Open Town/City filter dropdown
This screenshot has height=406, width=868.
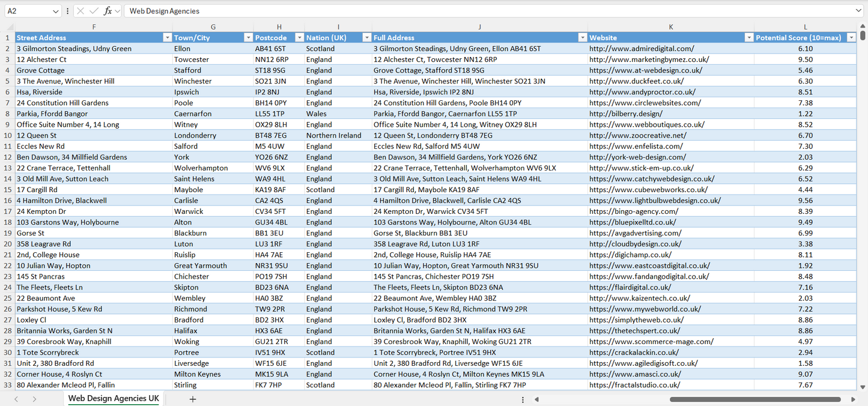click(247, 37)
